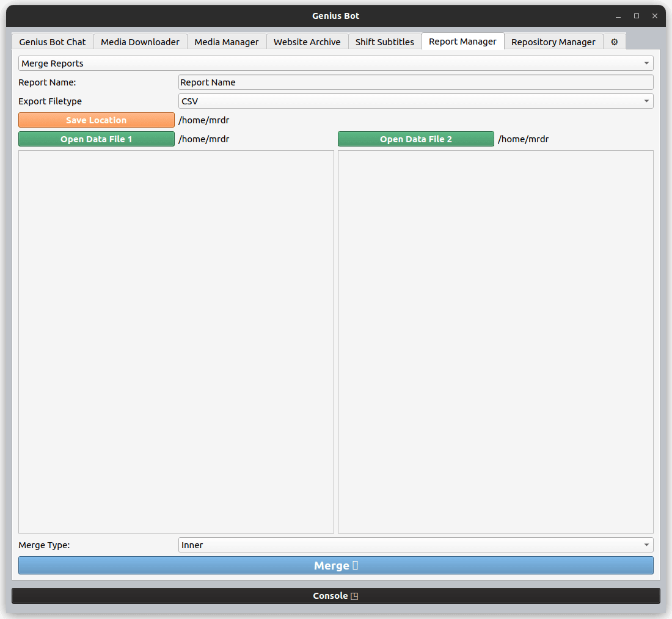Open the settings gear tab

[x=614, y=42]
